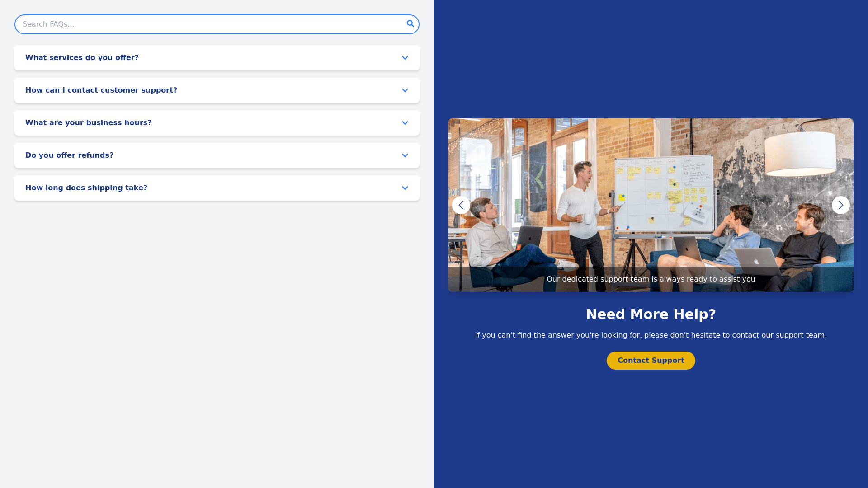Click chevron arrow on refunds question
Viewport: 868px width, 488px height.
405,155
